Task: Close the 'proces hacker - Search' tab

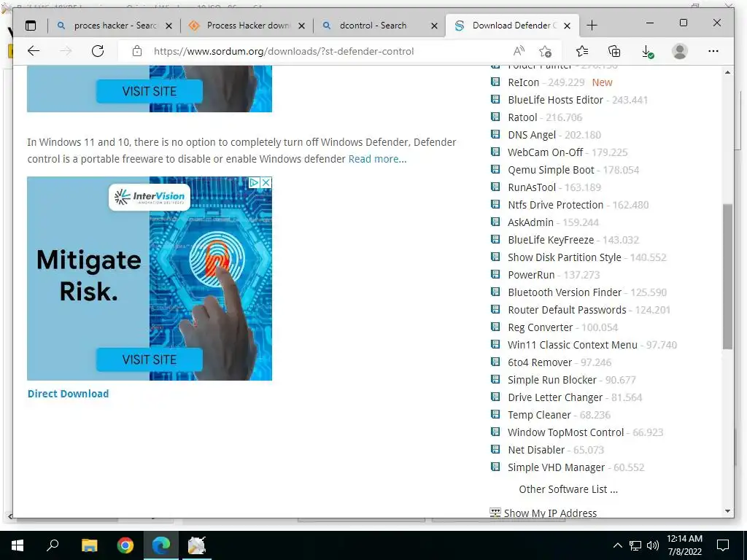Action: click(x=169, y=26)
